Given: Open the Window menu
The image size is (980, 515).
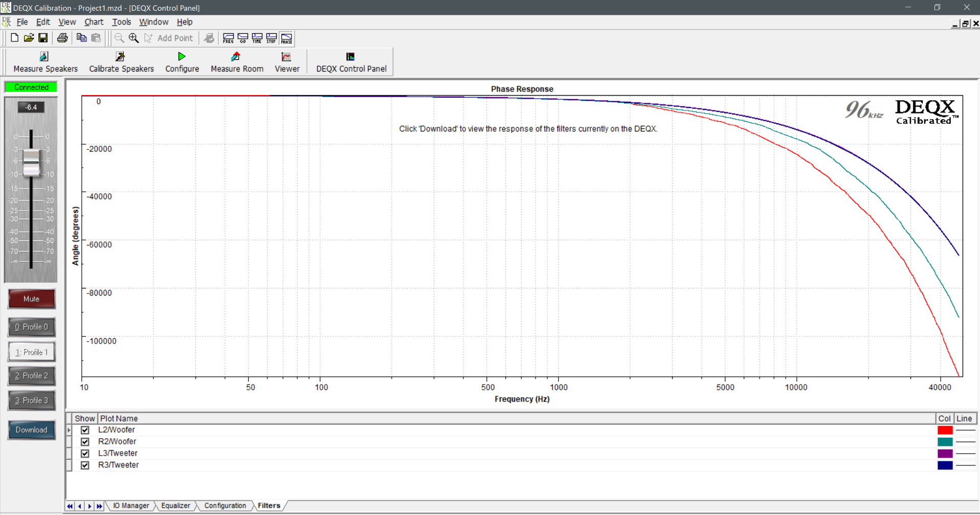Looking at the screenshot, I should pos(153,22).
